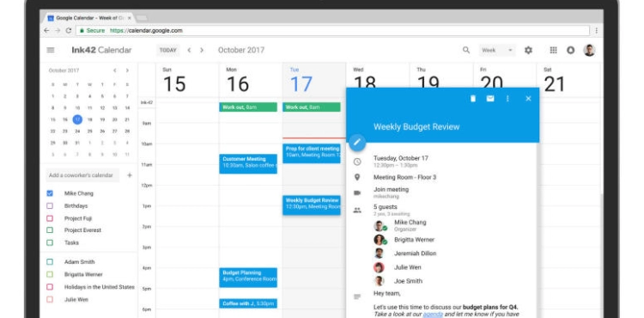Click plus icon to add coworker calendar
The width and height of the screenshot is (644, 318).
[x=130, y=175]
